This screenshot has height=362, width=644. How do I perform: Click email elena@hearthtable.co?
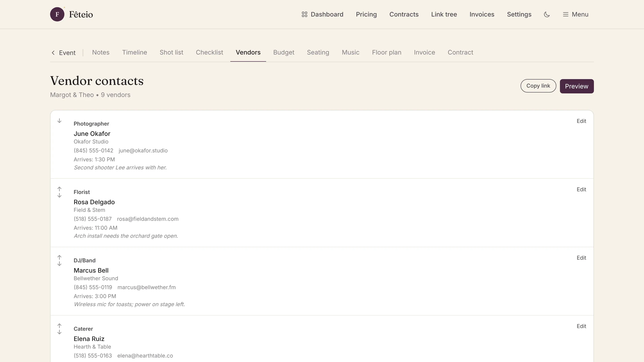(x=145, y=356)
